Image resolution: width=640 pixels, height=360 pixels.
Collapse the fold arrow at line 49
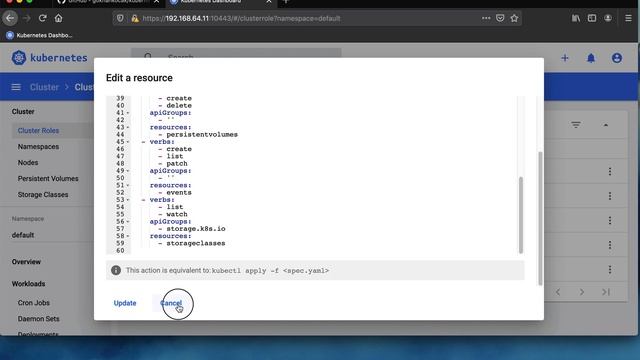(x=128, y=171)
